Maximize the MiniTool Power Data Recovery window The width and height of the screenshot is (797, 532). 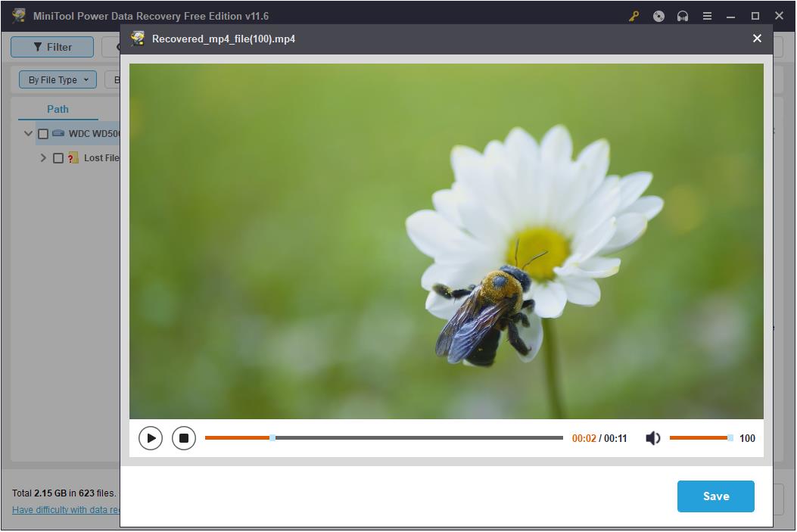[x=755, y=16]
